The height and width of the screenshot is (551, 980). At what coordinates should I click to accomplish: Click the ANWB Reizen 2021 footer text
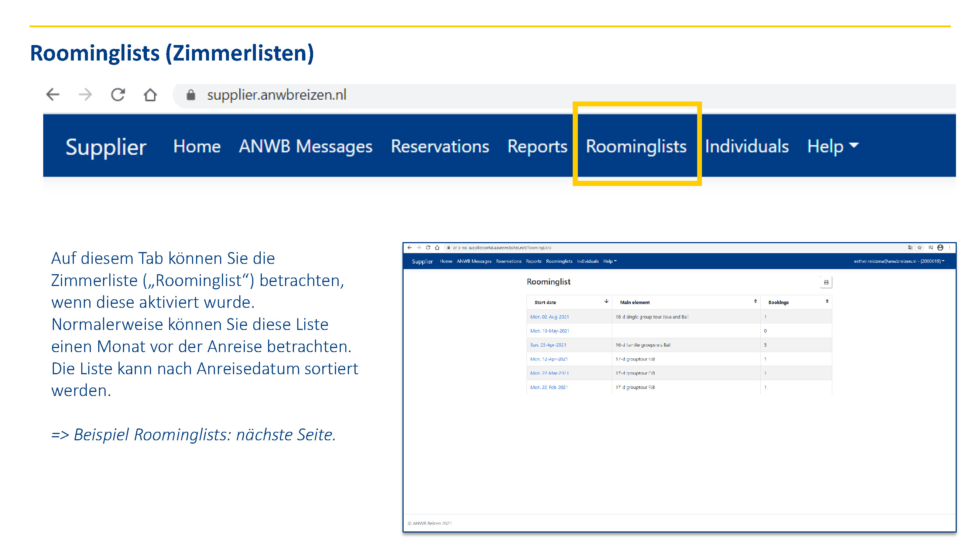pyautogui.click(x=429, y=523)
